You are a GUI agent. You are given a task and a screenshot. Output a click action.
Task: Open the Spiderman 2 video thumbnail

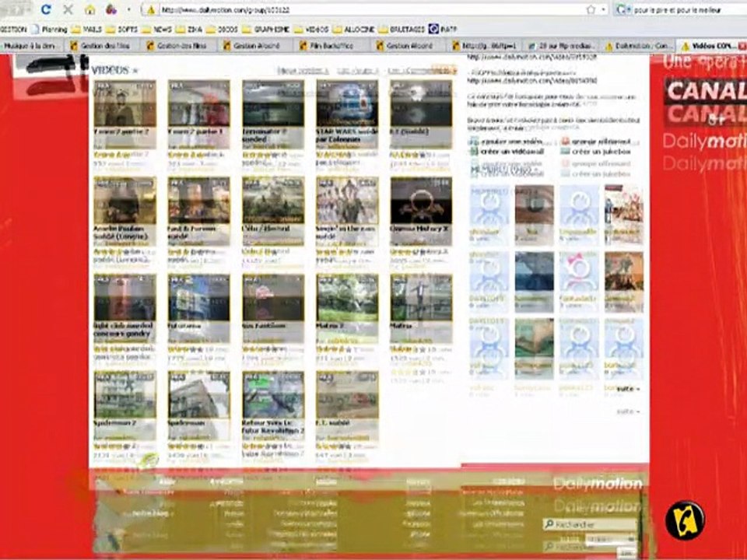[x=124, y=395]
